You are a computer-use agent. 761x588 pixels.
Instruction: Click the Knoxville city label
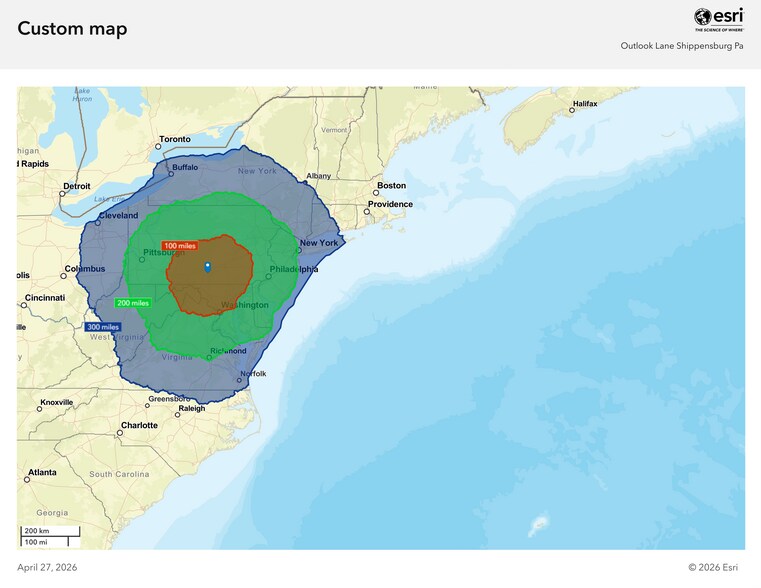[56, 403]
